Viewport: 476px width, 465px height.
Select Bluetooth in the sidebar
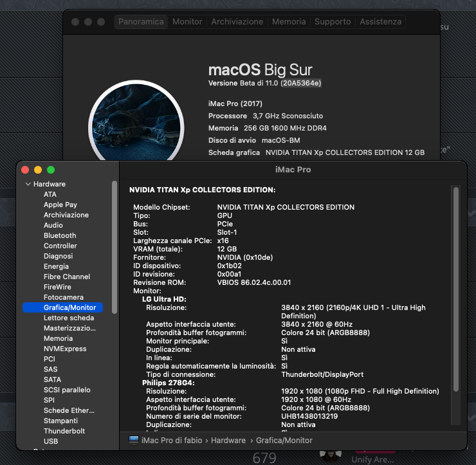60,235
